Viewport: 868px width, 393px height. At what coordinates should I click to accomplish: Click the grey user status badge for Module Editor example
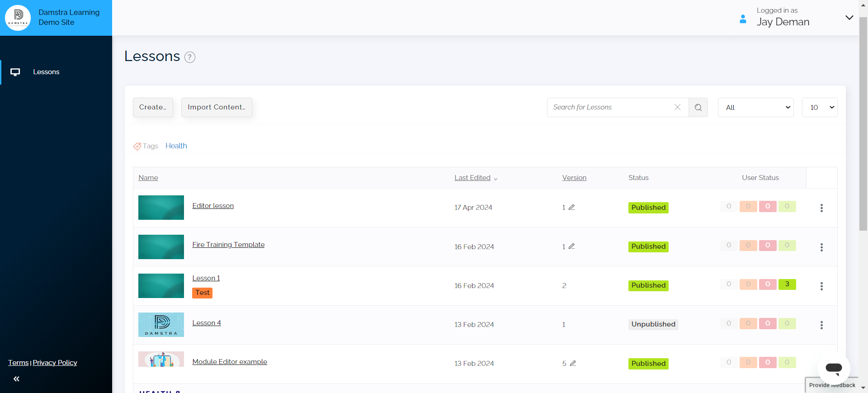(x=729, y=362)
